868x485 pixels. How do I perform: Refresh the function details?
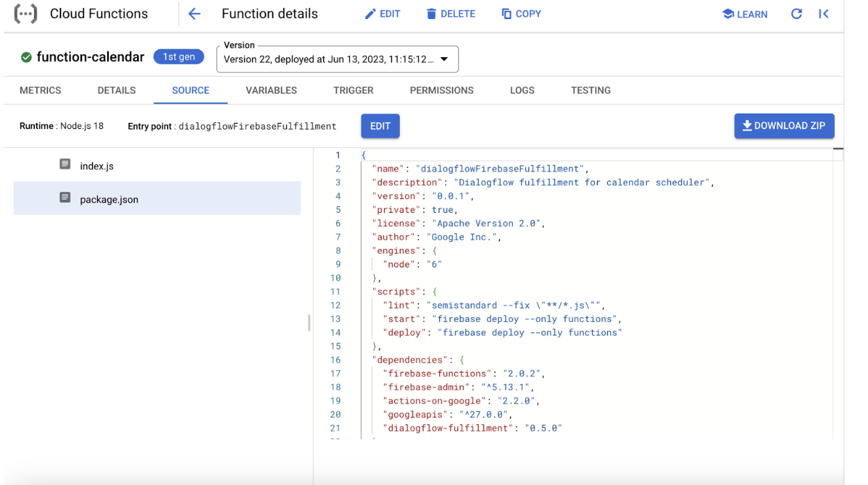pos(796,14)
